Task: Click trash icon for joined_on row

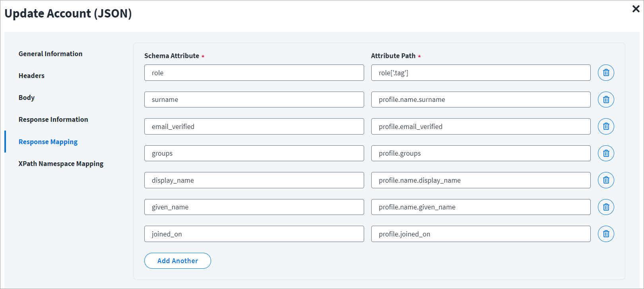Action: [606, 234]
